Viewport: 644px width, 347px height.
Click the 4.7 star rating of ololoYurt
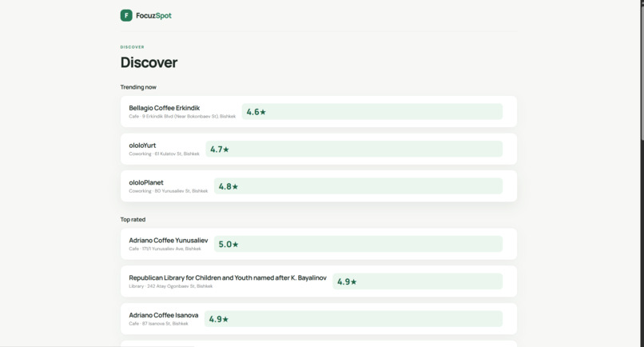(x=354, y=149)
